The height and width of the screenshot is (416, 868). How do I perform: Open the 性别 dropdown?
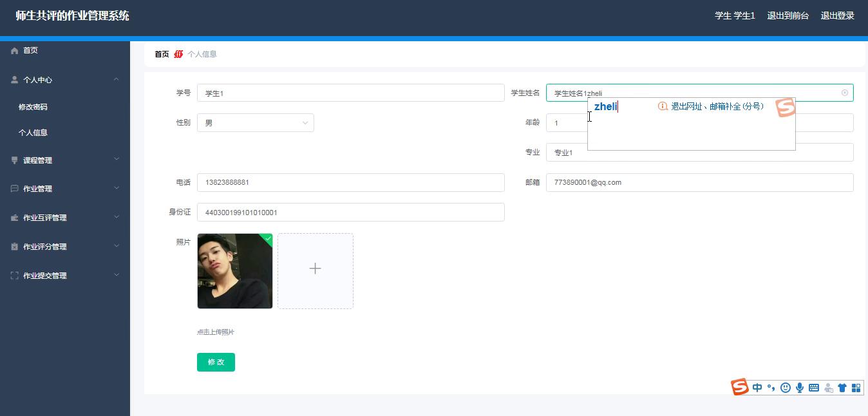[x=256, y=123]
